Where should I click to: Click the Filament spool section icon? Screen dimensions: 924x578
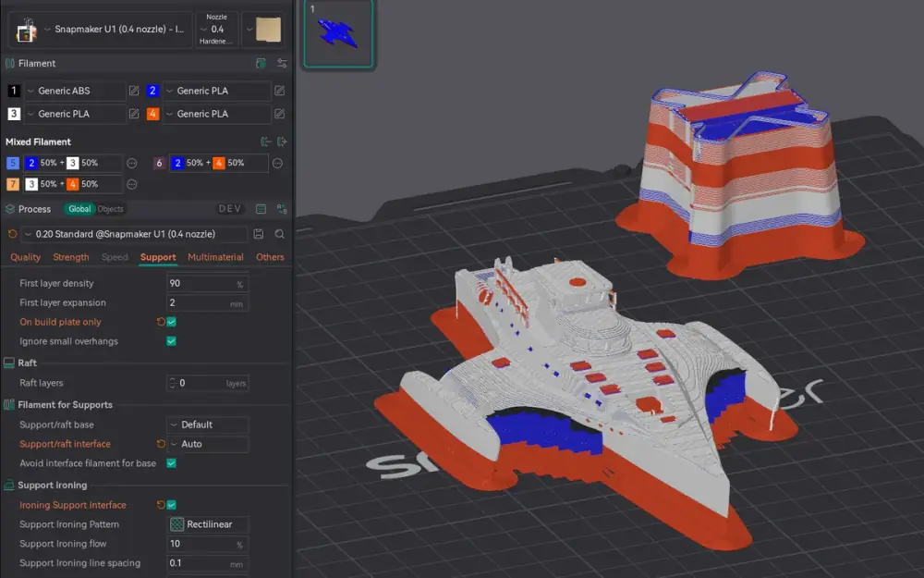click(x=9, y=63)
